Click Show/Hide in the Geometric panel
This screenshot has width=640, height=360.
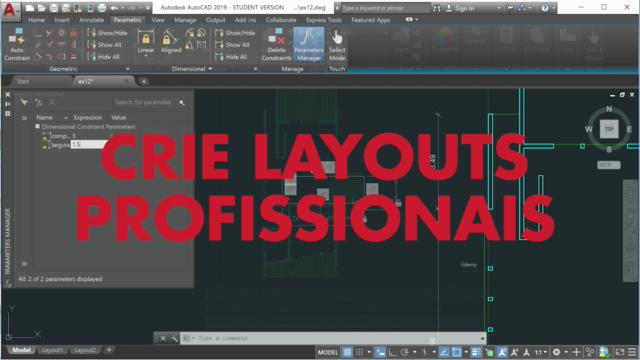point(107,33)
